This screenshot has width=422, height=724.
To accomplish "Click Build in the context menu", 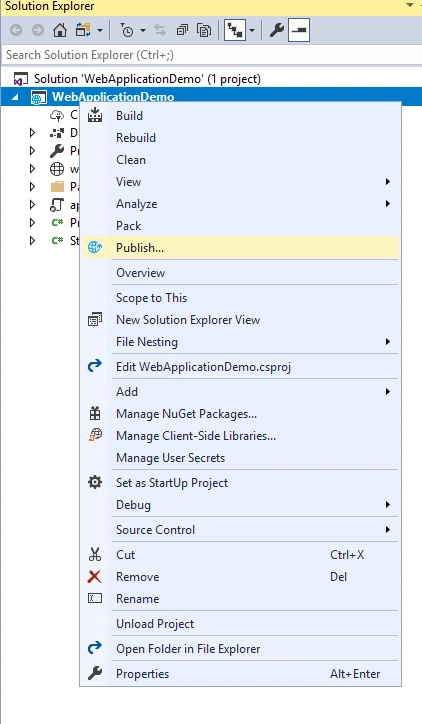I will coord(240,116).
